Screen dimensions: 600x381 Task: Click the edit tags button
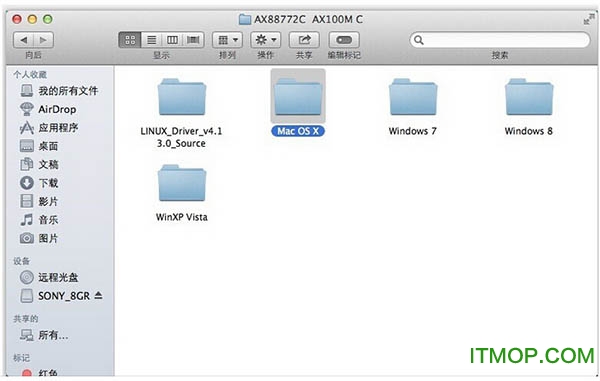(x=344, y=40)
